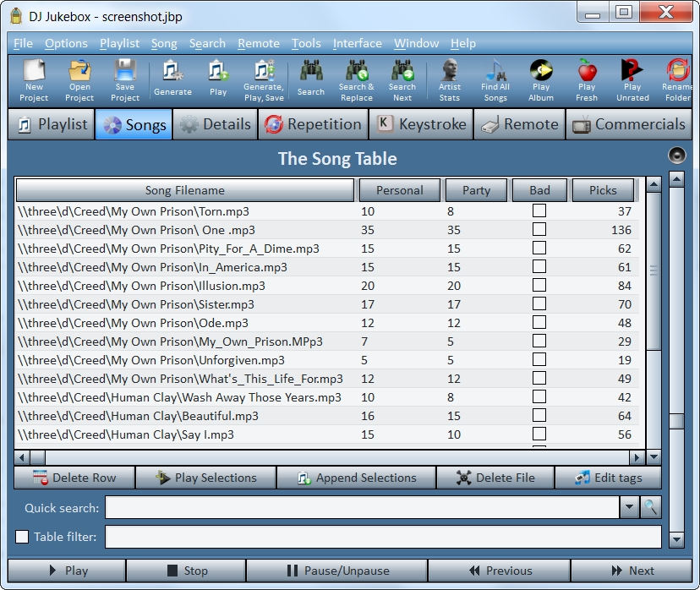Screen dimensions: 700x590
Task: Sort by the Party column header
Action: [x=476, y=190]
